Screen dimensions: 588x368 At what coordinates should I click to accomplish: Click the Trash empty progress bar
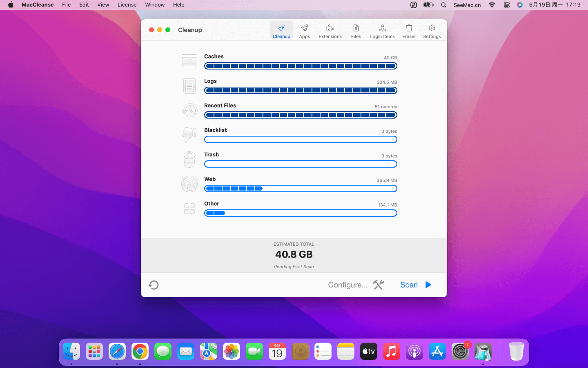point(301,164)
